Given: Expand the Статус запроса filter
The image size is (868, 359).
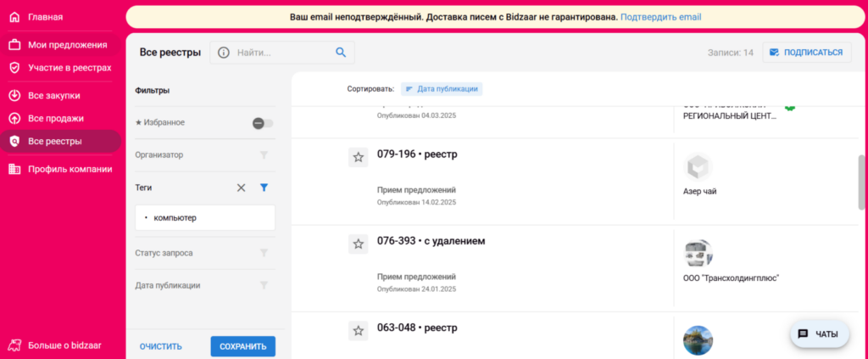Looking at the screenshot, I should point(264,253).
